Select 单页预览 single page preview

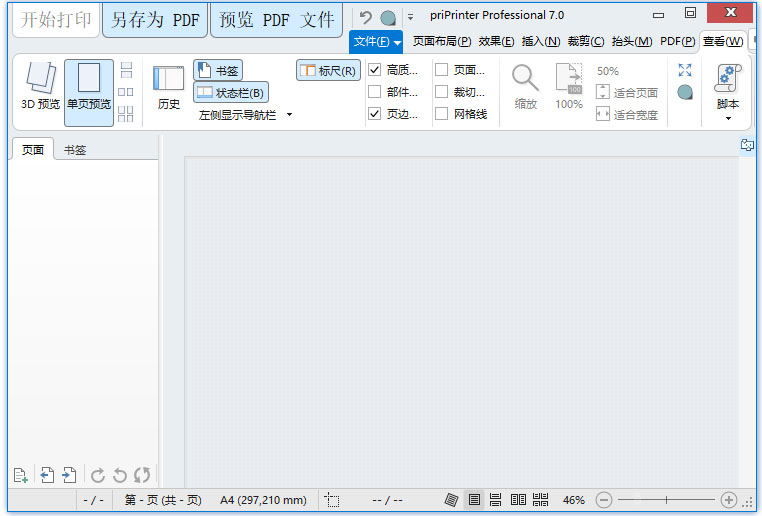point(89,92)
